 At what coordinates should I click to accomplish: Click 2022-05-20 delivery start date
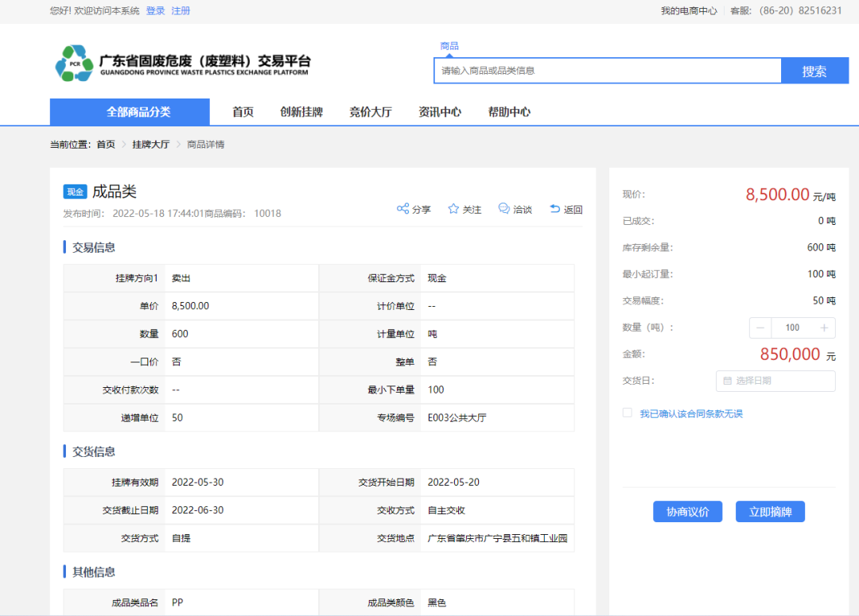tap(453, 482)
